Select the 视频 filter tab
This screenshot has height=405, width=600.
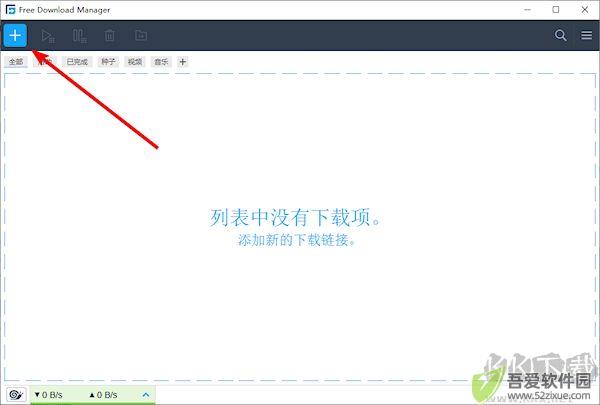tap(135, 62)
